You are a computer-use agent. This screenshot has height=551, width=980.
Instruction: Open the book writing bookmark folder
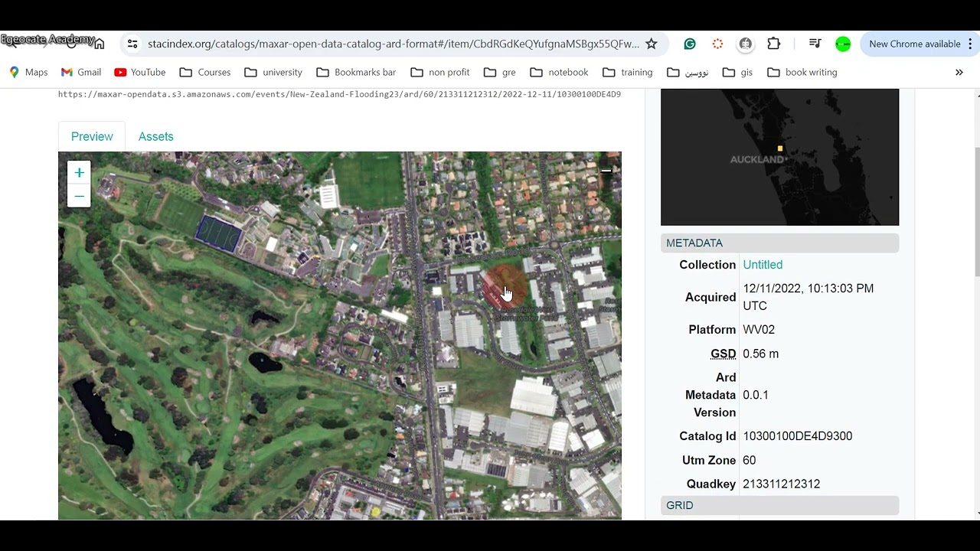click(802, 73)
